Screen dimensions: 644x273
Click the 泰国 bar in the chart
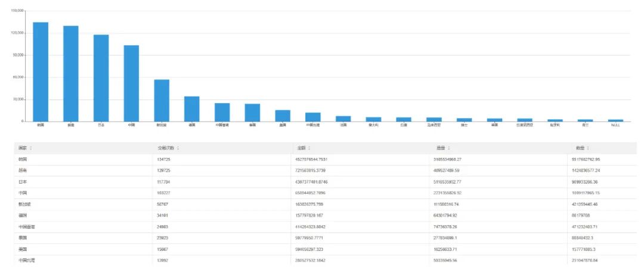[x=252, y=113]
